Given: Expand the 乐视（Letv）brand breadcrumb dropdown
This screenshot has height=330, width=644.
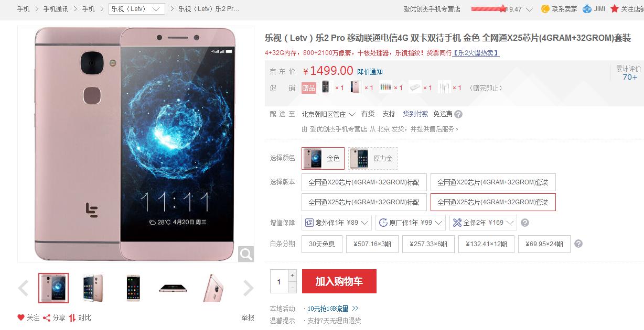Looking at the screenshot, I should click(136, 9).
